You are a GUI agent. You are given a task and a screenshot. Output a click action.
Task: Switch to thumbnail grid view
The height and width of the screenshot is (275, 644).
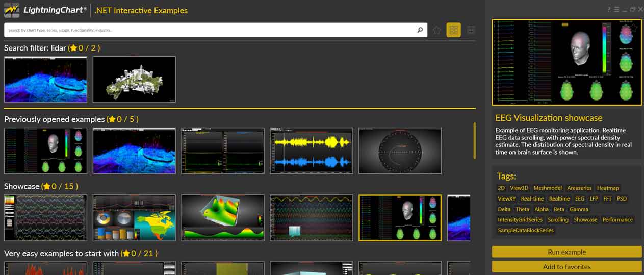click(453, 30)
